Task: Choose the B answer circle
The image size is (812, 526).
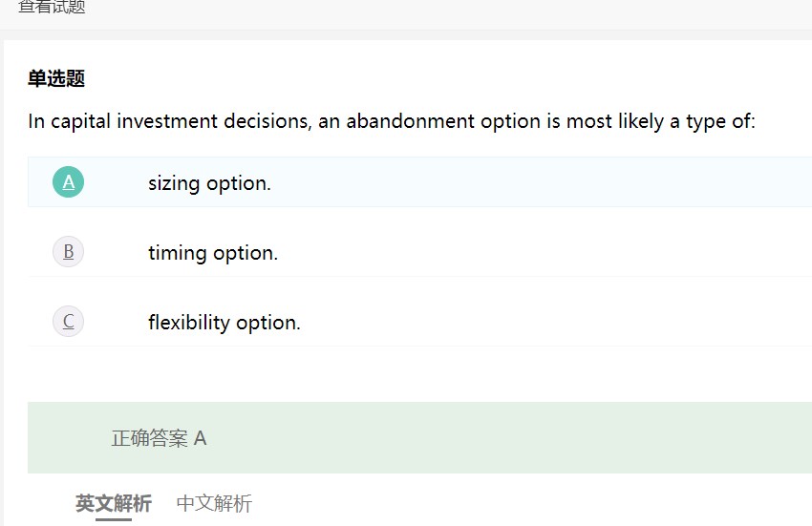Action: point(68,252)
